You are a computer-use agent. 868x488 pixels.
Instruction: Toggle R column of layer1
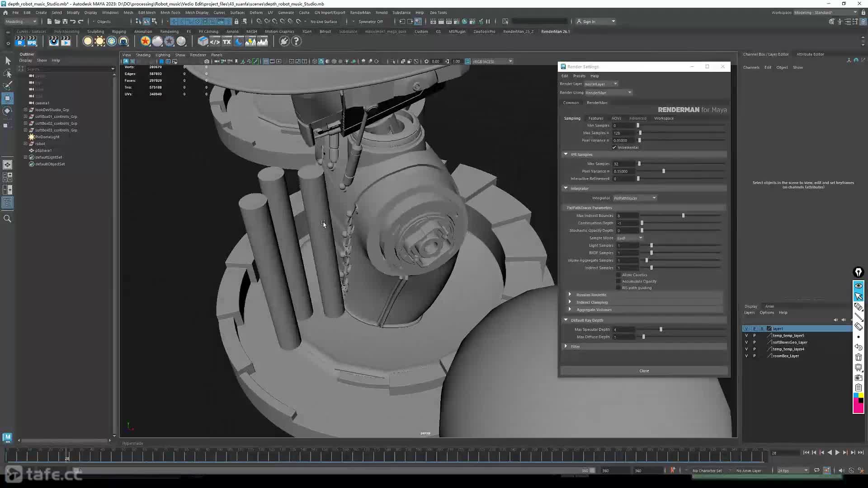pos(762,329)
